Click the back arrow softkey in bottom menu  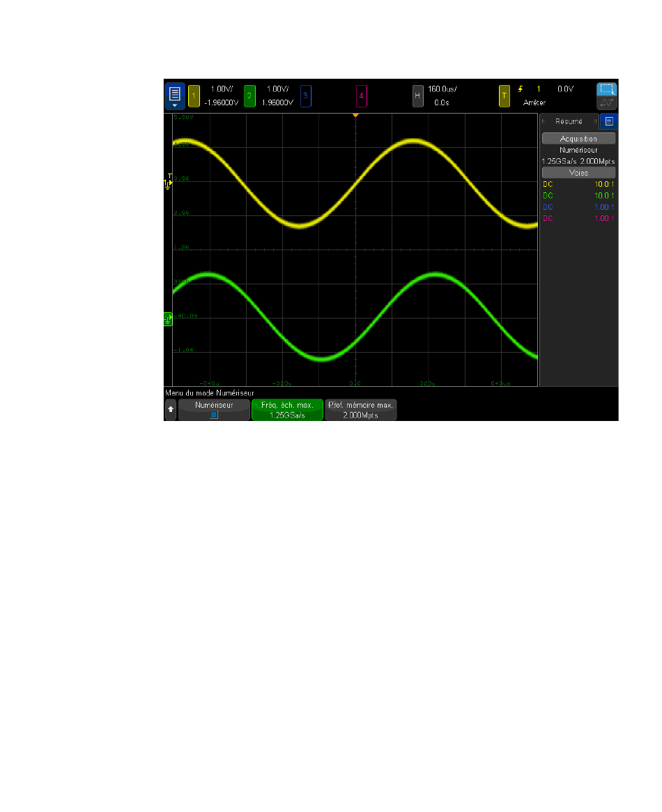171,409
